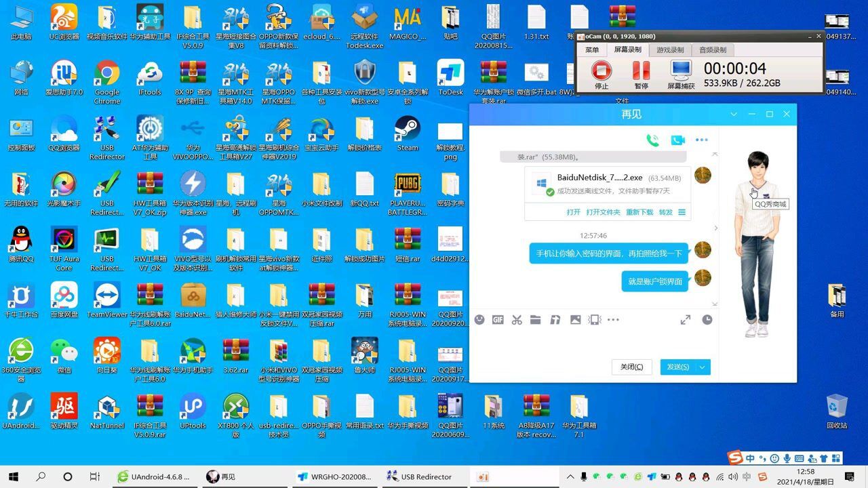Click the send file folder icon in chat

coord(536,320)
